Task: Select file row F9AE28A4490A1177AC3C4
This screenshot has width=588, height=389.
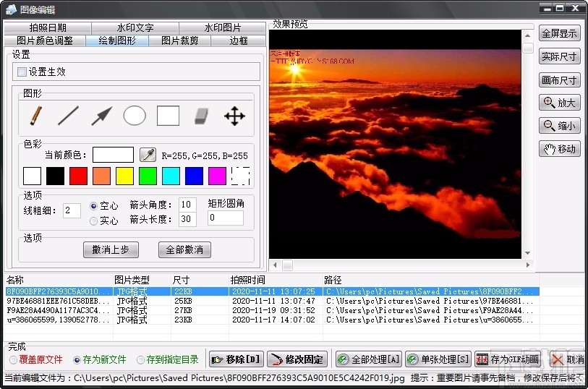Action: coord(273,310)
